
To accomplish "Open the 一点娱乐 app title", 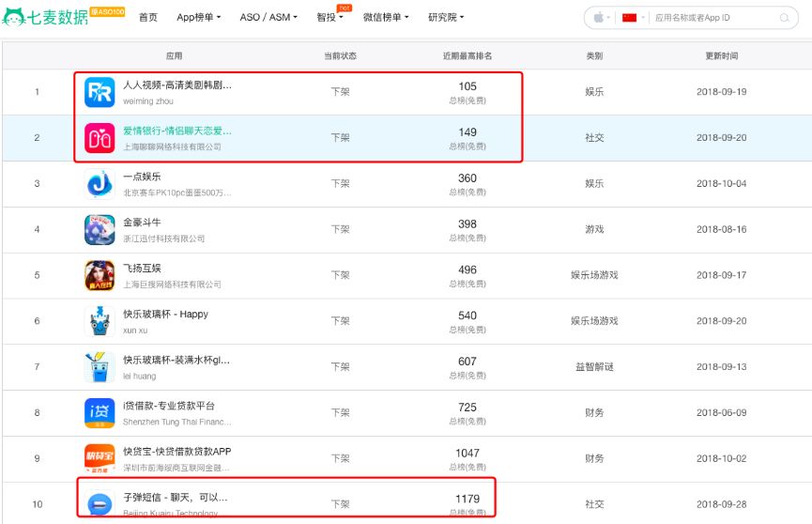I will [142, 177].
